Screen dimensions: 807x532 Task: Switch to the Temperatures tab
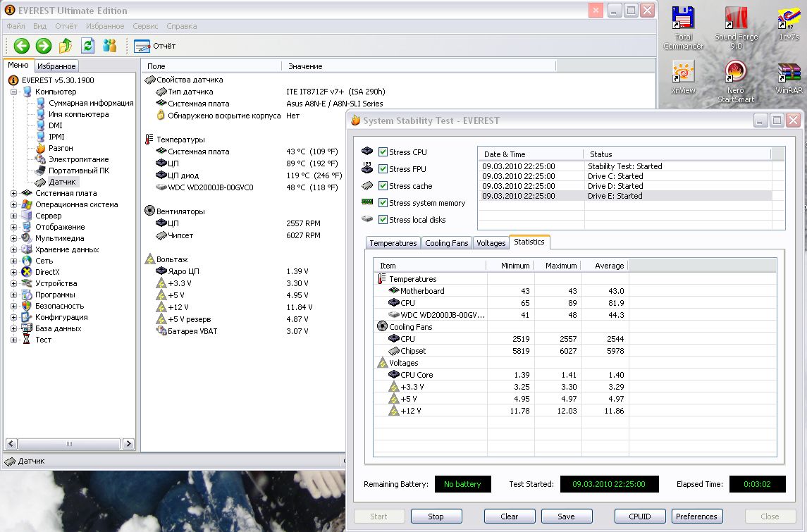coord(393,243)
